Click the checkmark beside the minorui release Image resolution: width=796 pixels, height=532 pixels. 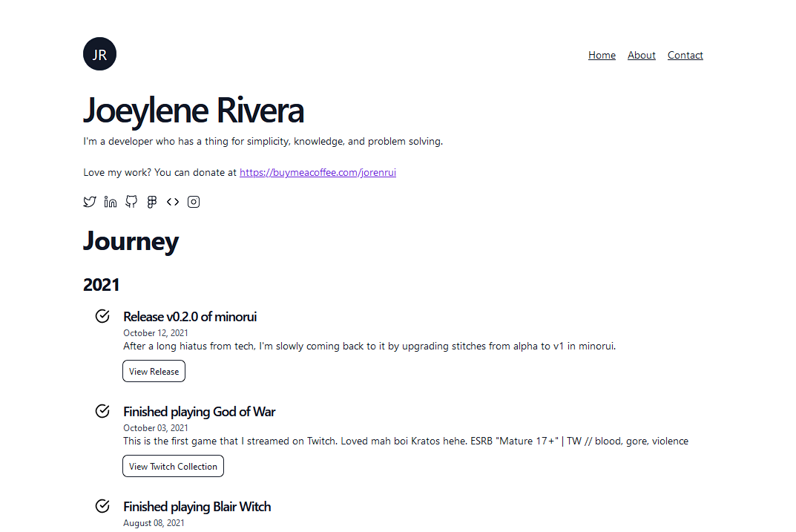point(102,315)
